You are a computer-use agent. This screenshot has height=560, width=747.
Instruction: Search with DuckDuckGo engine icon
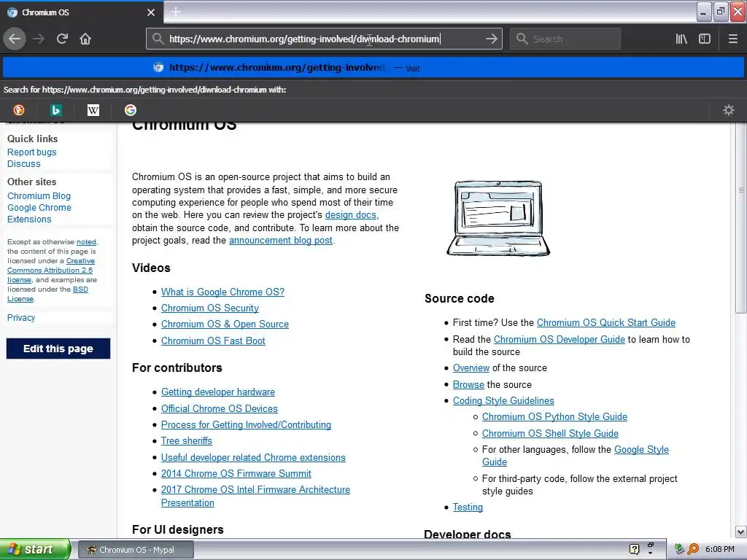[x=18, y=111]
